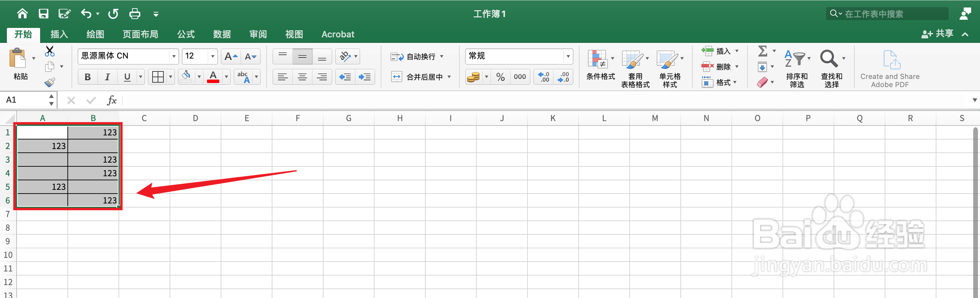The height and width of the screenshot is (298, 980).
Task: Align text to vertical middle
Action: pyautogui.click(x=302, y=56)
